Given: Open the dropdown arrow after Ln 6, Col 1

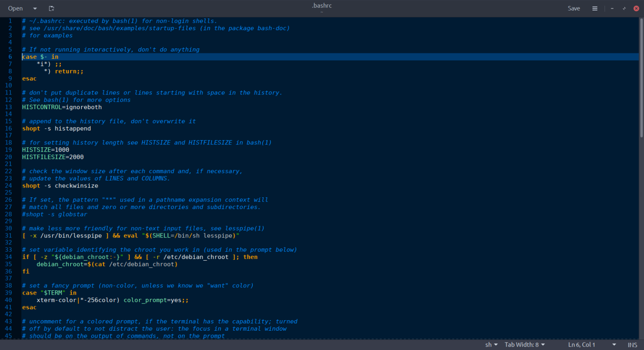Looking at the screenshot, I should pos(614,345).
